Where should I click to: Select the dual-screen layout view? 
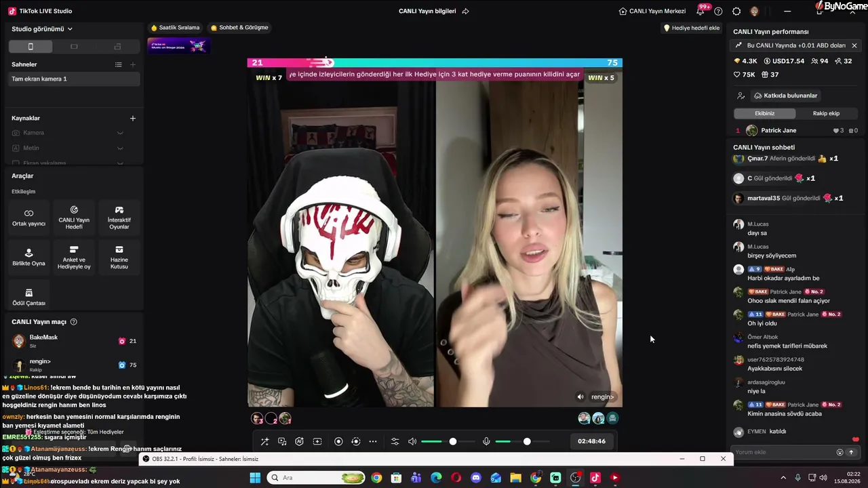tap(117, 47)
